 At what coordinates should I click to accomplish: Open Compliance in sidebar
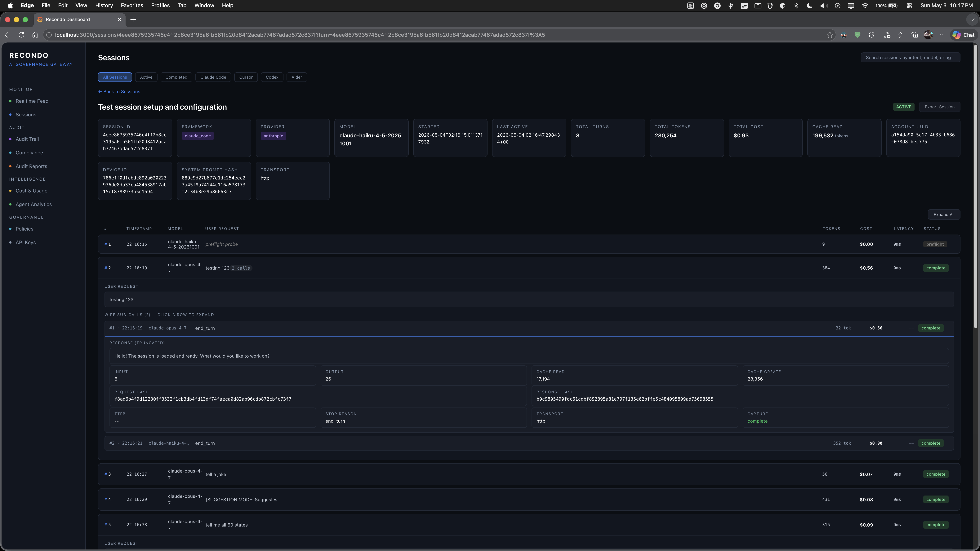coord(29,153)
